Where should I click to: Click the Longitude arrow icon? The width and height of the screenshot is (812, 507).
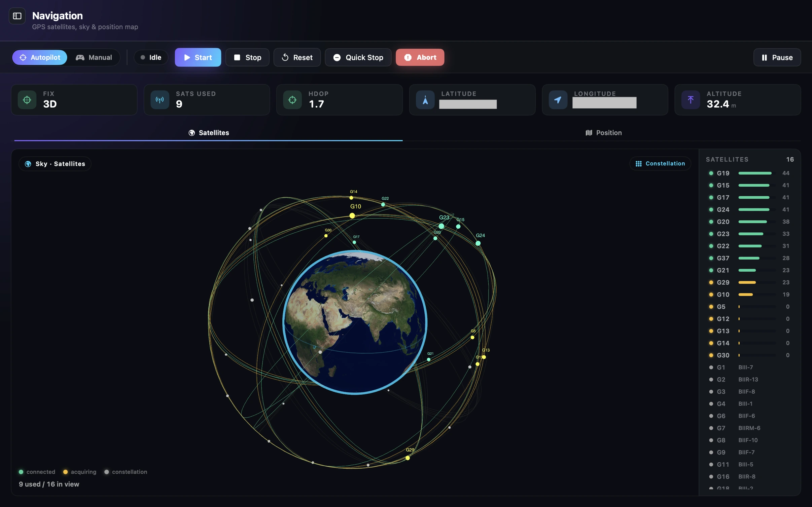pos(558,100)
